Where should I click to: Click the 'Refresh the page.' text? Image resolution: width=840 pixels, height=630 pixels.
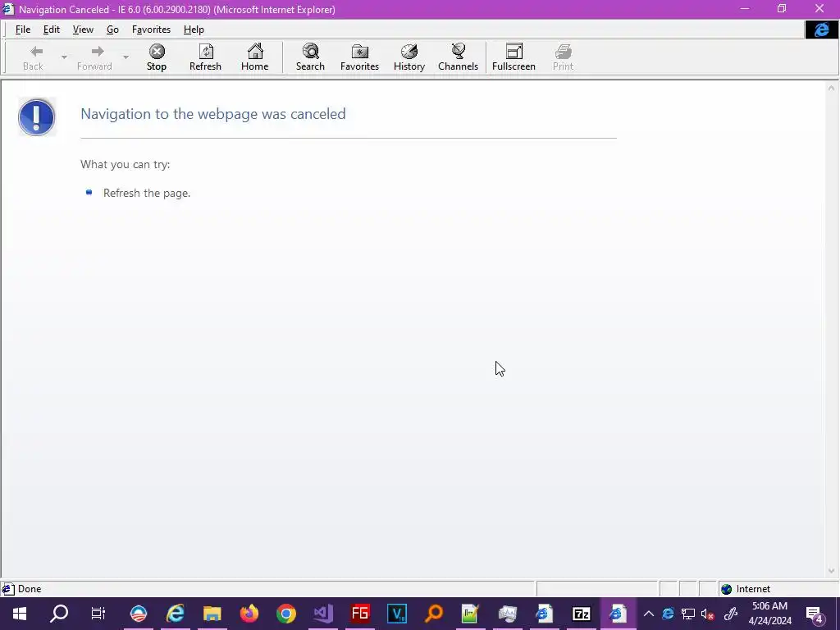(147, 193)
